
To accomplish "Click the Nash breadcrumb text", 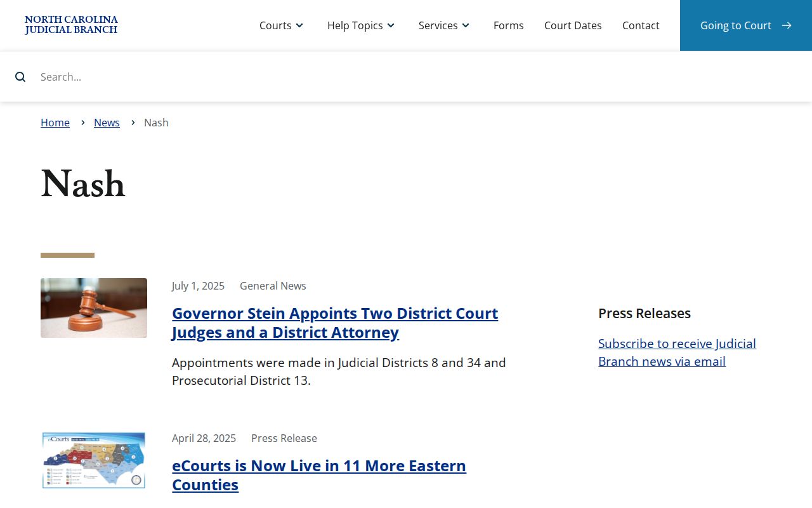I will 156,123.
